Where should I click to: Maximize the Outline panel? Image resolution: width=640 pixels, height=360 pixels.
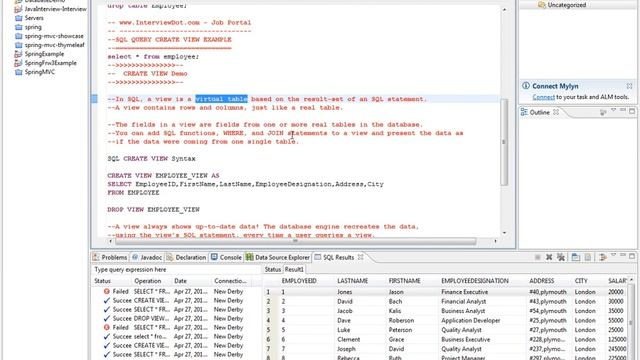click(x=632, y=111)
